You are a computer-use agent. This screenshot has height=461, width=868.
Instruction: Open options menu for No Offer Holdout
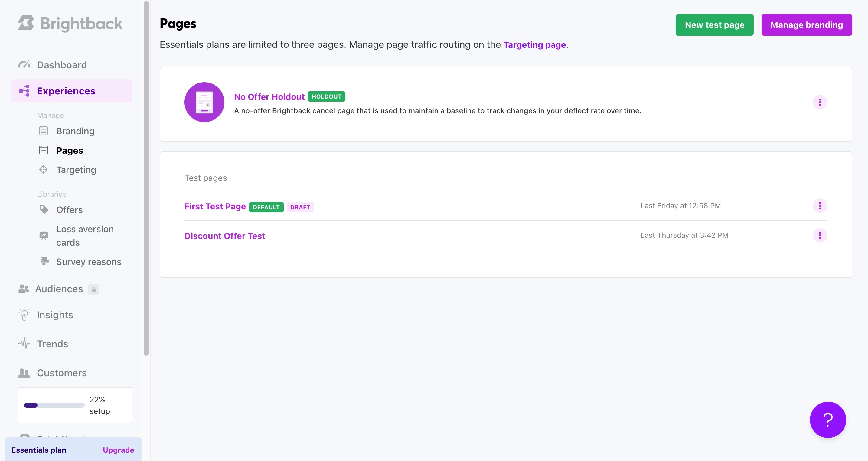point(820,102)
